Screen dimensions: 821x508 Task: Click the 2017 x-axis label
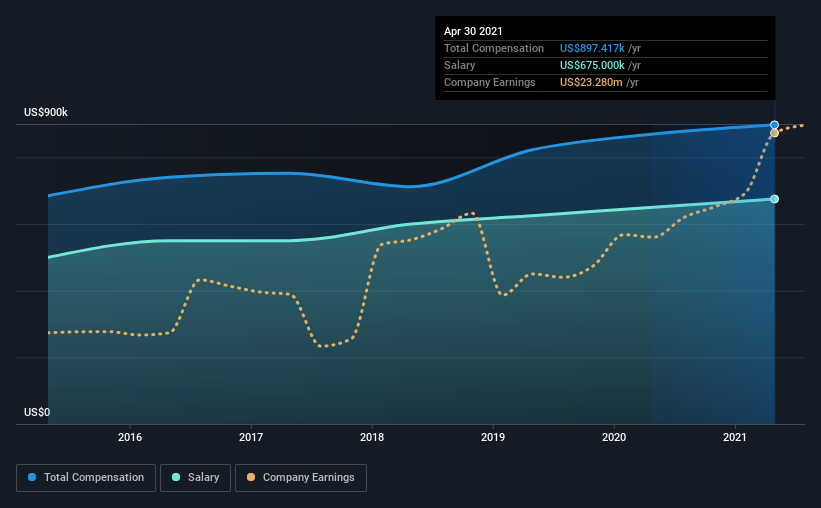click(251, 437)
